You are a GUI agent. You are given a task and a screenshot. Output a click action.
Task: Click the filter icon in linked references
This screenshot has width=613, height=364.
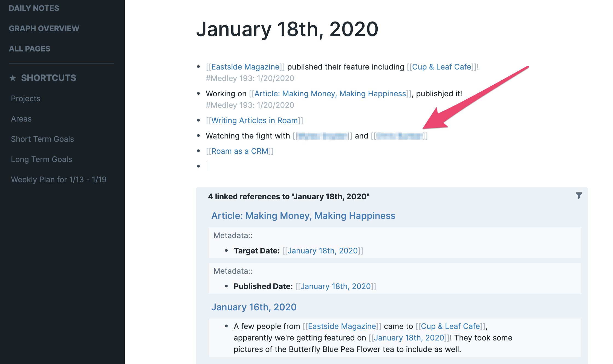click(579, 196)
